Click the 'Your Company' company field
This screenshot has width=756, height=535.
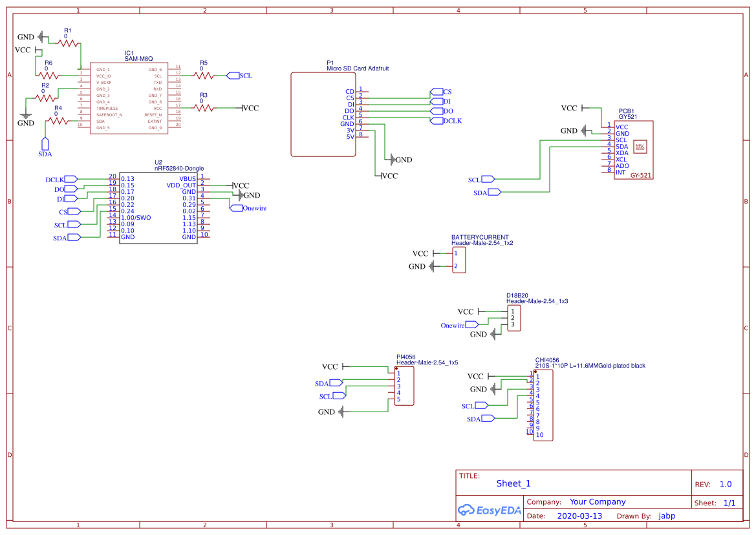597,502
